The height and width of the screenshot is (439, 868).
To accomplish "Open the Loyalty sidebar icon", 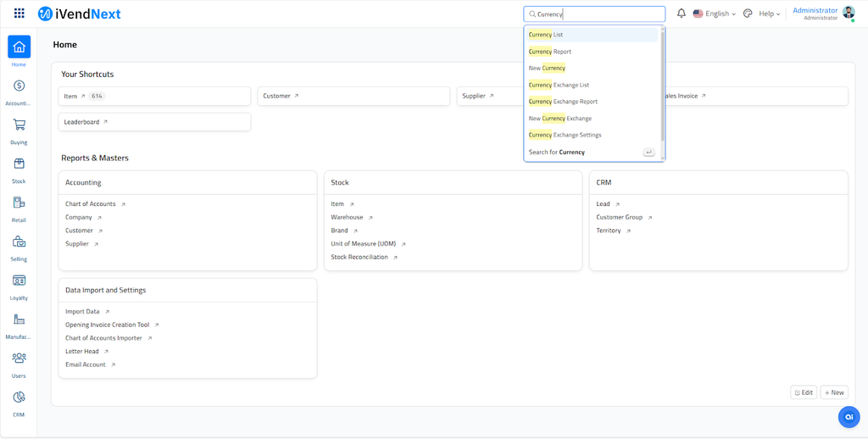I will (x=19, y=281).
